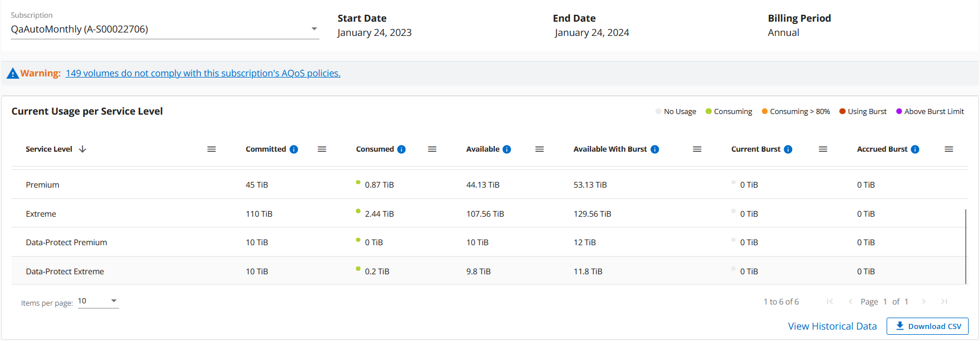Image resolution: width=980 pixels, height=341 pixels.
Task: Click info icon for Available With Burst
Action: pyautogui.click(x=655, y=149)
